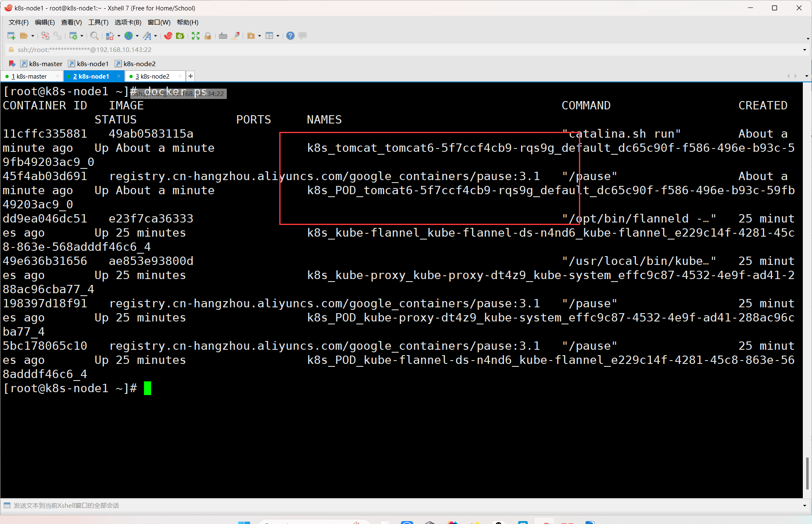Open the 查看(V) menu
Screen dimensions: 812x524
pos(71,22)
